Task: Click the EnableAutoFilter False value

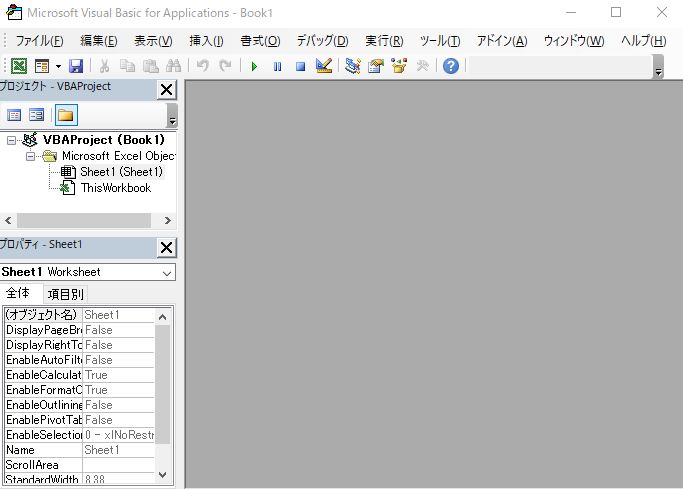Action: click(118, 360)
